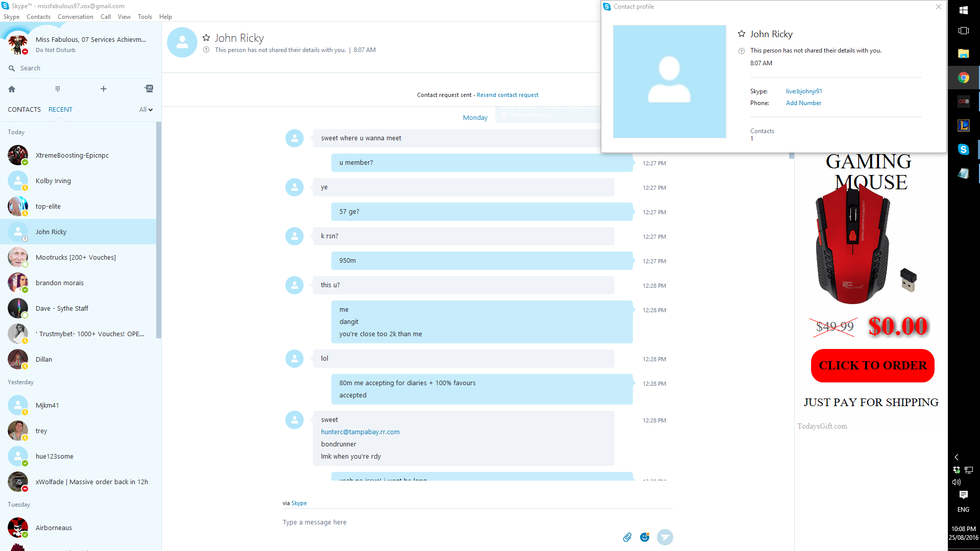
Task: Click CLICK TO ORDER ad button
Action: 872,365
